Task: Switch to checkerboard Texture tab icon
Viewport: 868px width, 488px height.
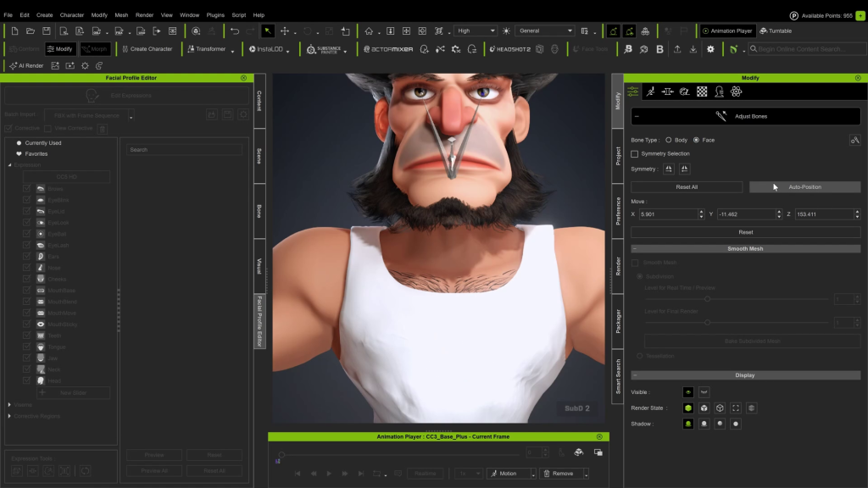Action: (x=702, y=91)
